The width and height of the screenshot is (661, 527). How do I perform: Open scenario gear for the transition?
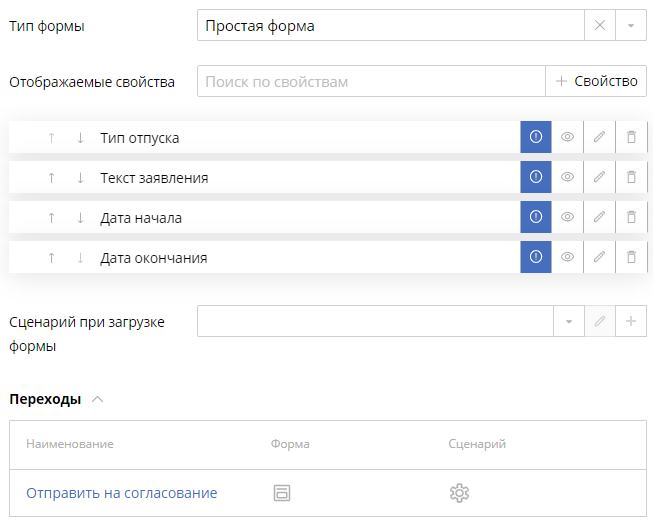pos(459,493)
